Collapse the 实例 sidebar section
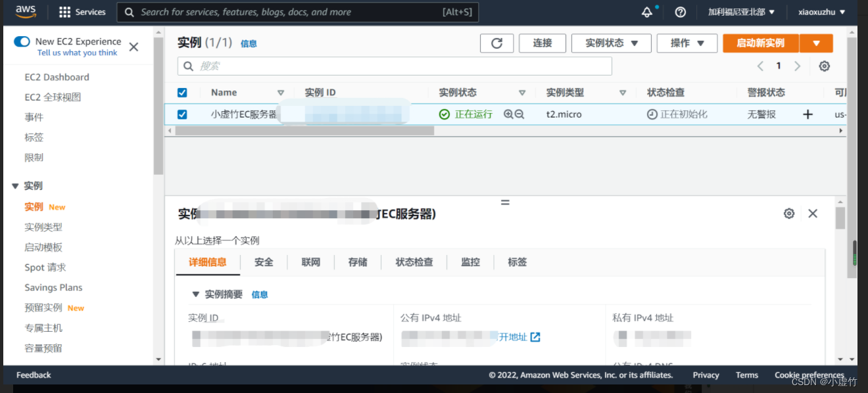Screen dimensions: 868x393 (x=15, y=186)
